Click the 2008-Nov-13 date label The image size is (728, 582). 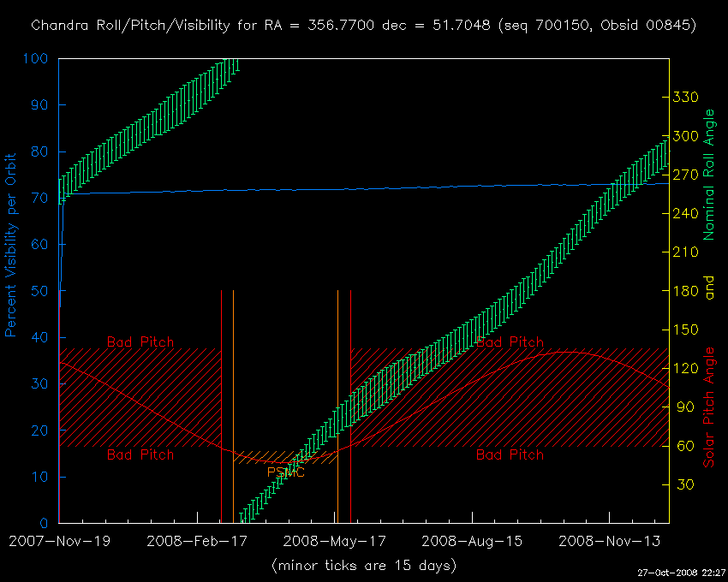[609, 541]
